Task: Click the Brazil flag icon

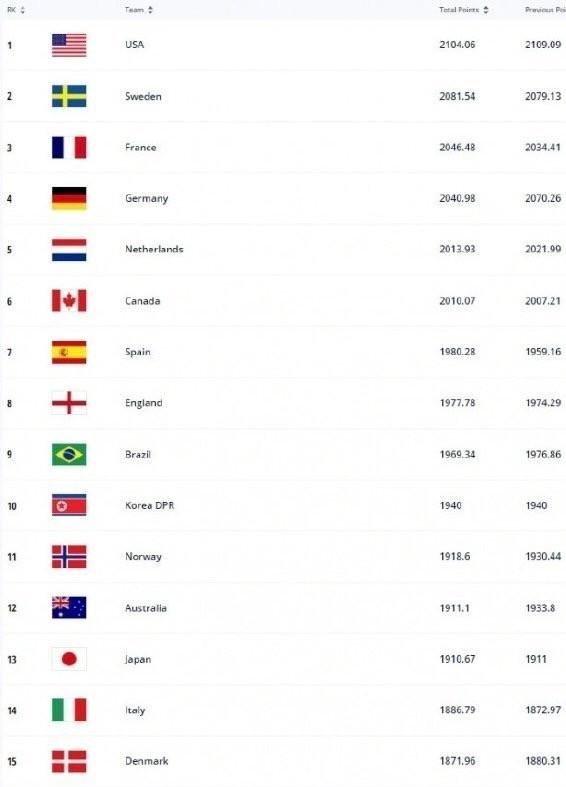Action: coord(69,454)
